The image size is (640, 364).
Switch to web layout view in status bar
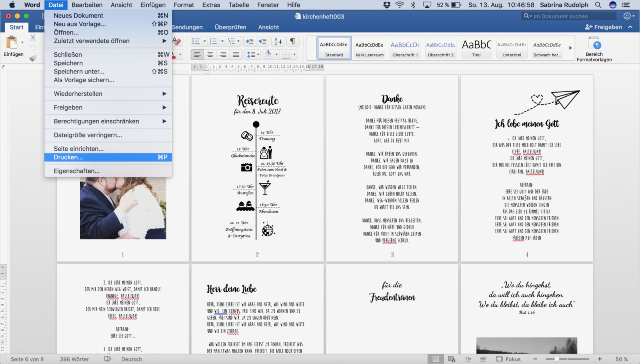452,359
